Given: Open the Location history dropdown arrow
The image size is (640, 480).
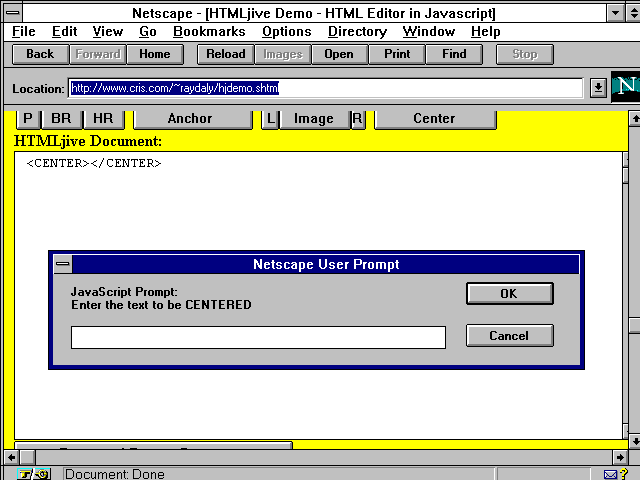Looking at the screenshot, I should coord(598,88).
